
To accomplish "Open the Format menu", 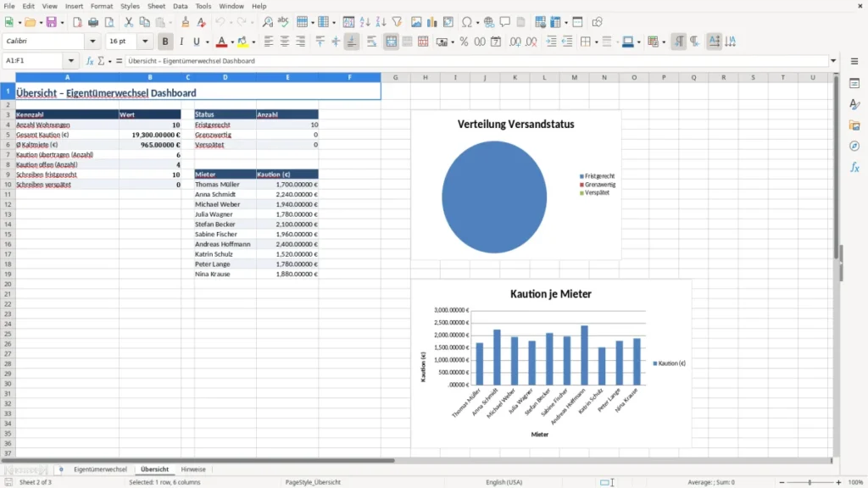I will point(102,6).
